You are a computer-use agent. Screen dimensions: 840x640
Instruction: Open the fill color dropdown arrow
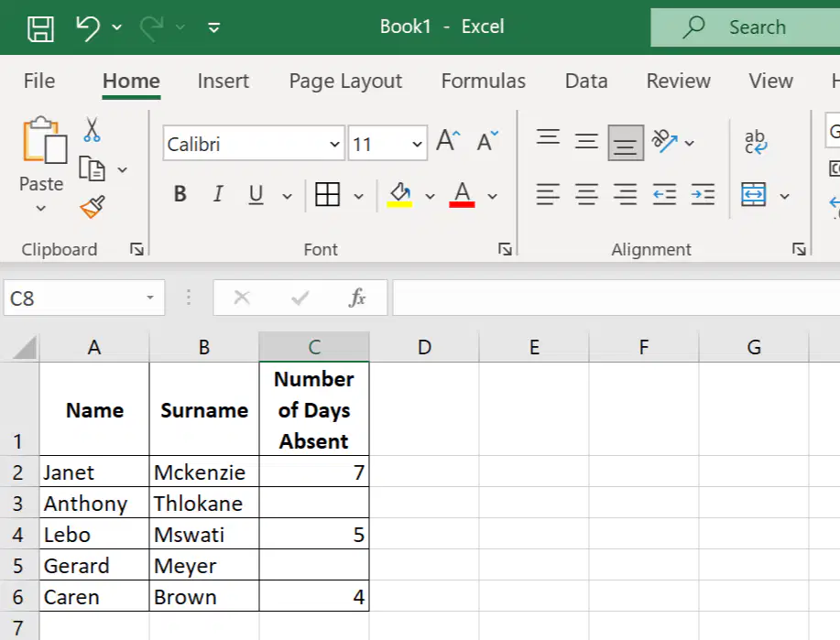tap(431, 197)
